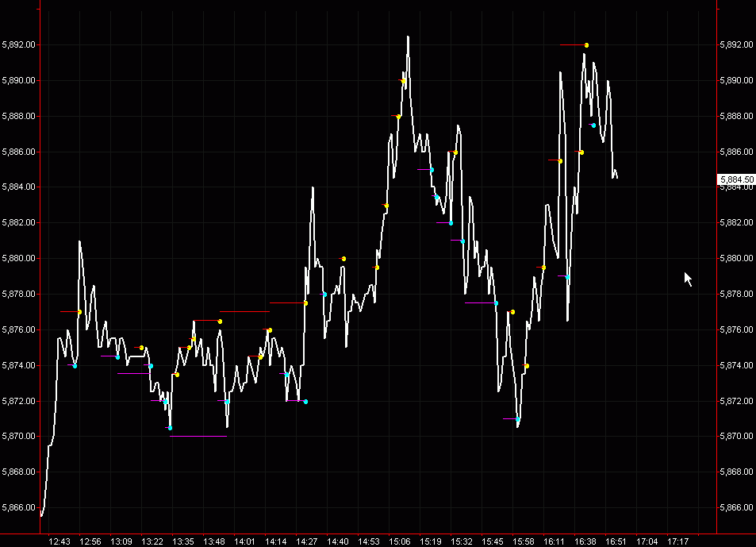The width and height of the screenshot is (756, 547).
Task: Select the lowest cyan marker dot near 13:35
Action: (170, 428)
